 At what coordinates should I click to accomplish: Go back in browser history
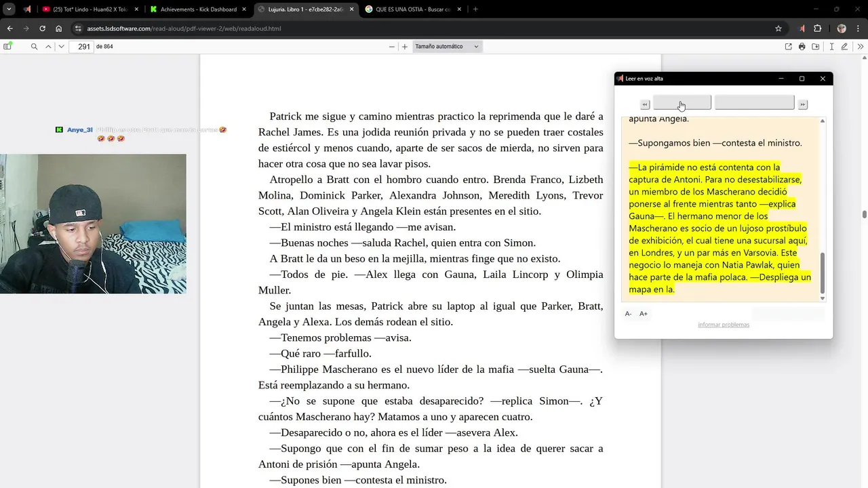(x=9, y=28)
